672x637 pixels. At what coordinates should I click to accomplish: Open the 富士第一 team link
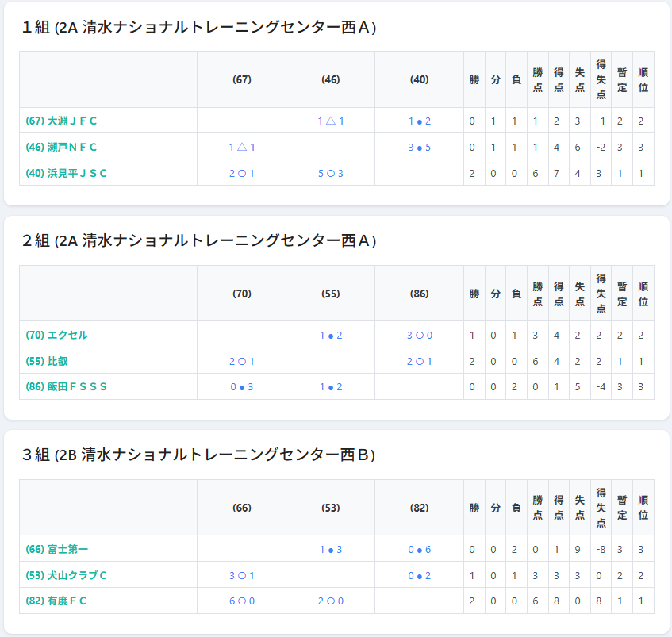click(56, 550)
